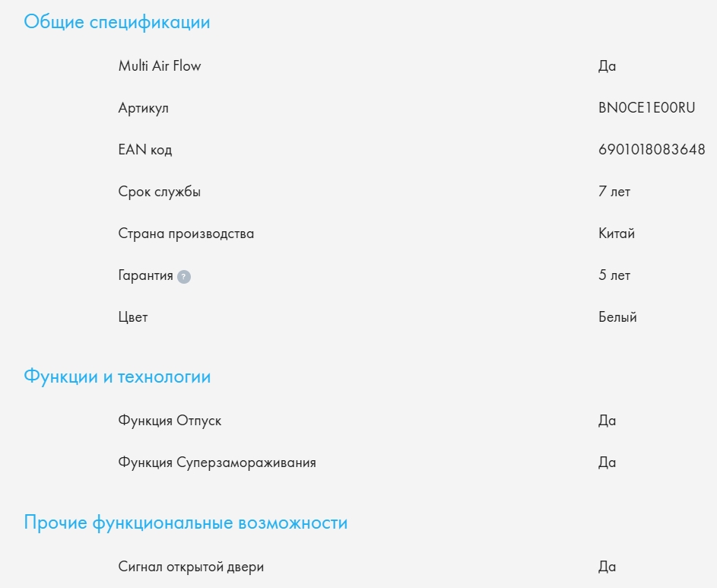Click the 7 лет service life value
The height and width of the screenshot is (588, 717).
point(614,192)
